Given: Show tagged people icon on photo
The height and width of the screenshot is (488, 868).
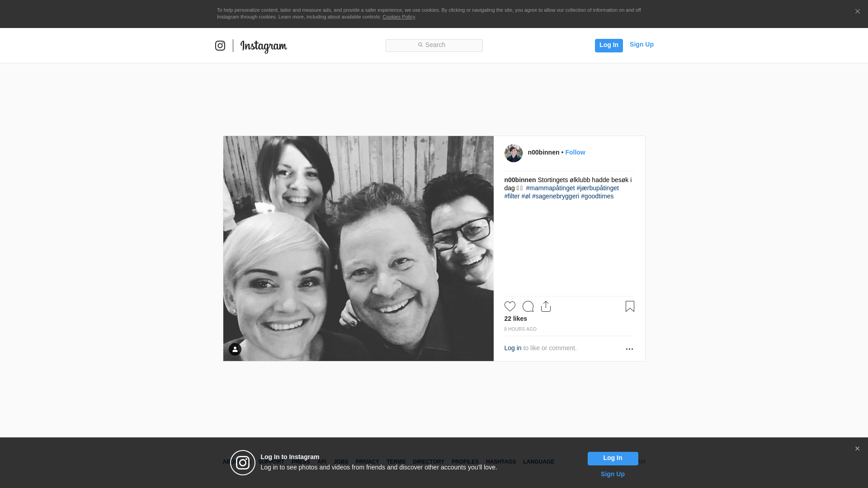Looking at the screenshot, I should coord(235,349).
